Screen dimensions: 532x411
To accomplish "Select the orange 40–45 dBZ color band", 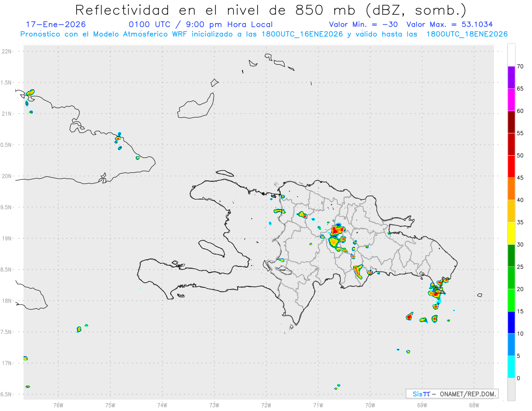I will (x=511, y=189).
